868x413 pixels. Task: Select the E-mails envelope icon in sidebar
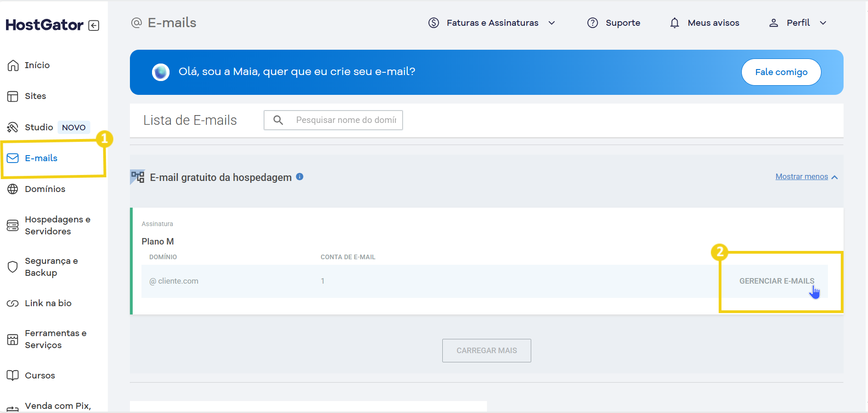point(13,158)
